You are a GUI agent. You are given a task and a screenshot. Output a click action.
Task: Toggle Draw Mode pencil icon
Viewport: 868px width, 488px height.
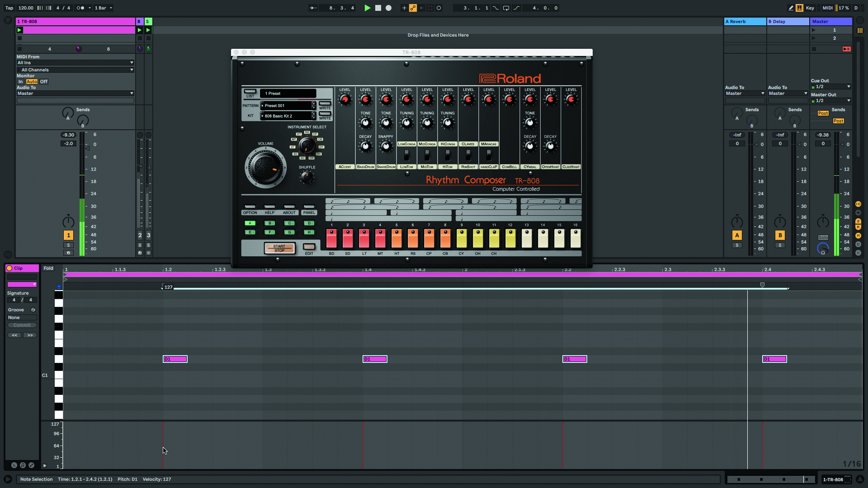coord(791,8)
